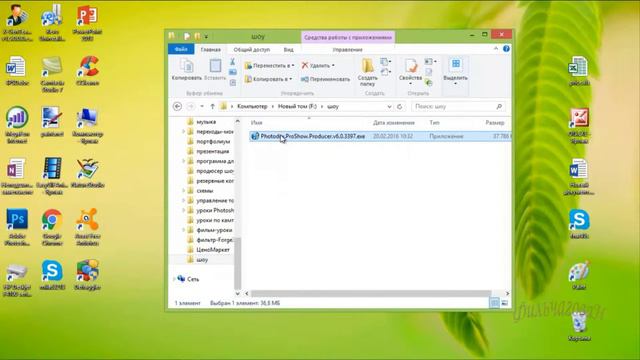This screenshot has height=360, width=640.
Task: Expand the переходы folder in tree
Action: 183,131
